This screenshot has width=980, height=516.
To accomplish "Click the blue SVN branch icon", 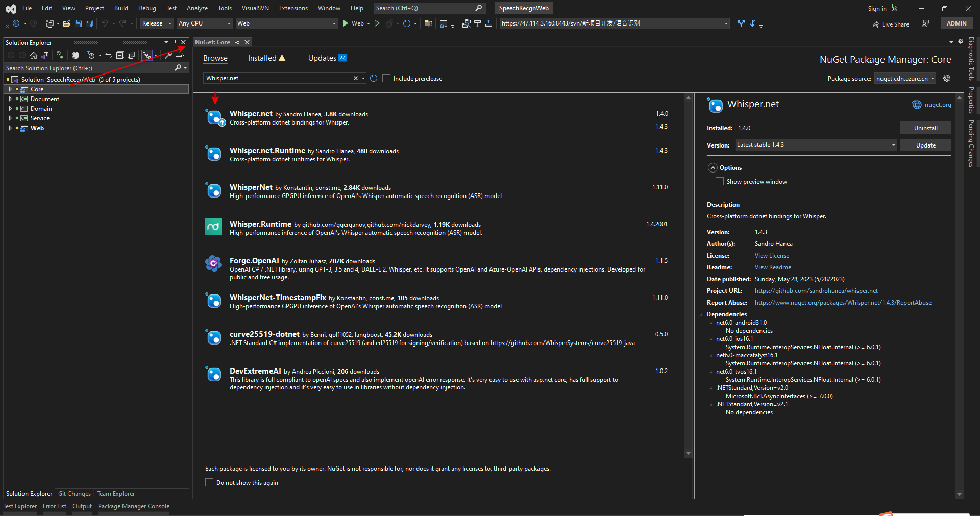I will pos(741,23).
